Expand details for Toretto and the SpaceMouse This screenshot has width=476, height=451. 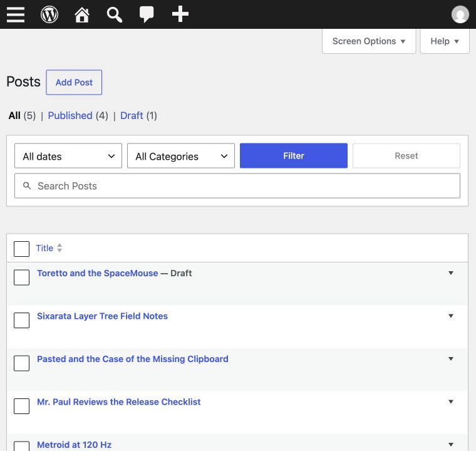pyautogui.click(x=451, y=273)
